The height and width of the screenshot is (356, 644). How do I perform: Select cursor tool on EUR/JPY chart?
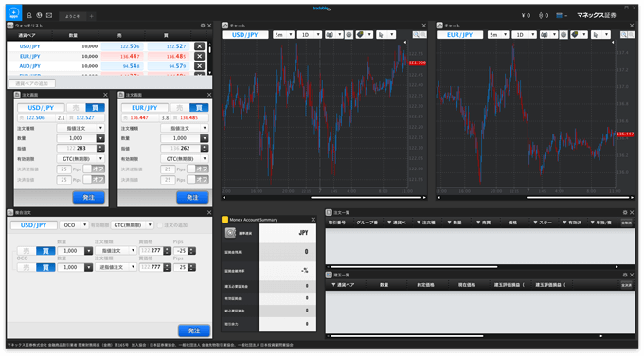(600, 35)
